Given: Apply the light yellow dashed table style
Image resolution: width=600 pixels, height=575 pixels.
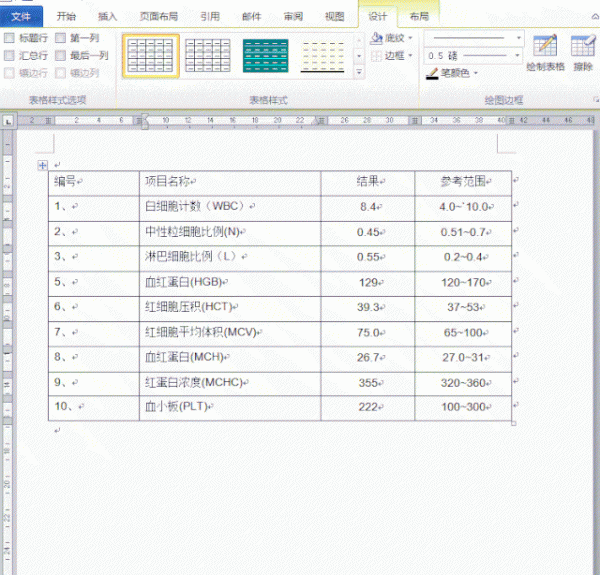Looking at the screenshot, I should [x=322, y=56].
